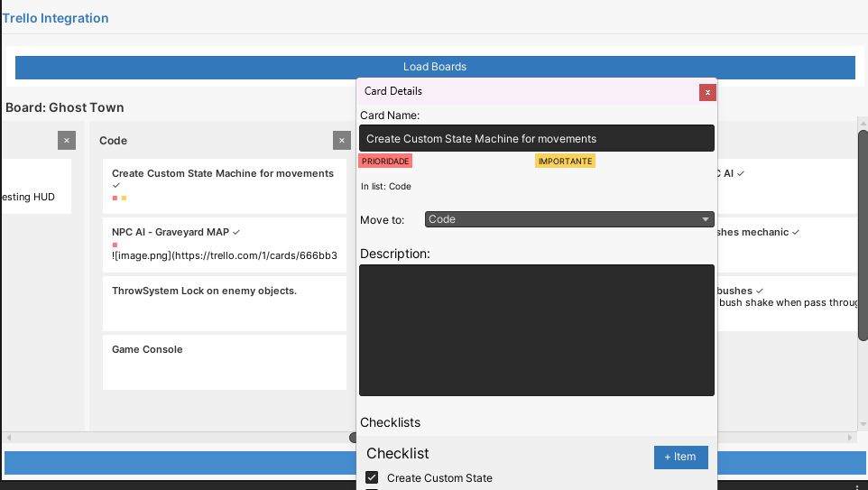The width and height of the screenshot is (868, 490).
Task: Open the NPC AI - Graveyard MAP card
Action: 224,245
